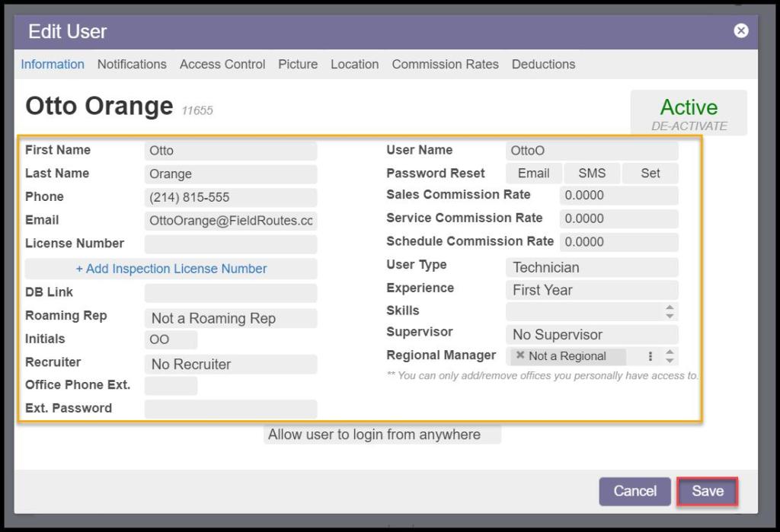This screenshot has height=532, width=780.
Task: Click into the License Number field
Action: 230,244
